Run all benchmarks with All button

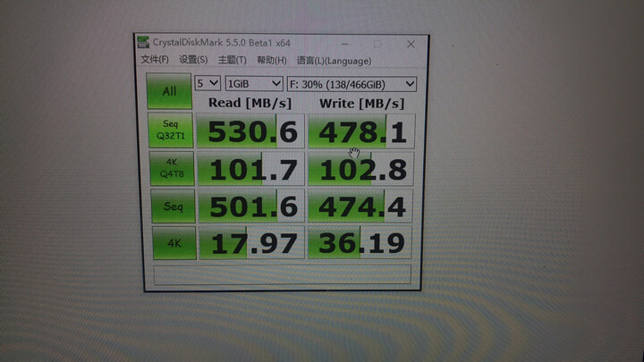[169, 90]
